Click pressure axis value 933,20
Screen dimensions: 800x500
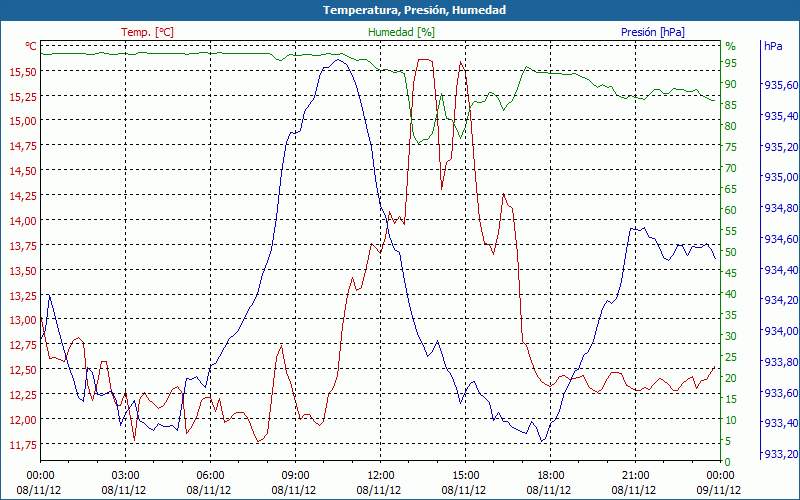tap(781, 454)
